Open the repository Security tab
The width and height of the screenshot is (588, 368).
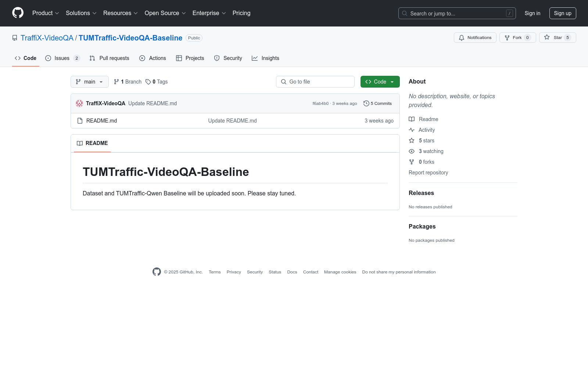(x=228, y=58)
